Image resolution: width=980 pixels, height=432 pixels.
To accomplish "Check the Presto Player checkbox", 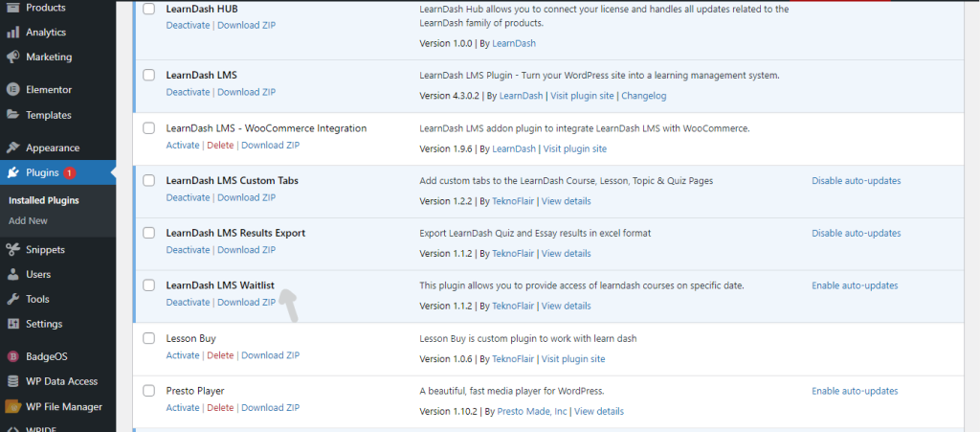I will tap(148, 391).
